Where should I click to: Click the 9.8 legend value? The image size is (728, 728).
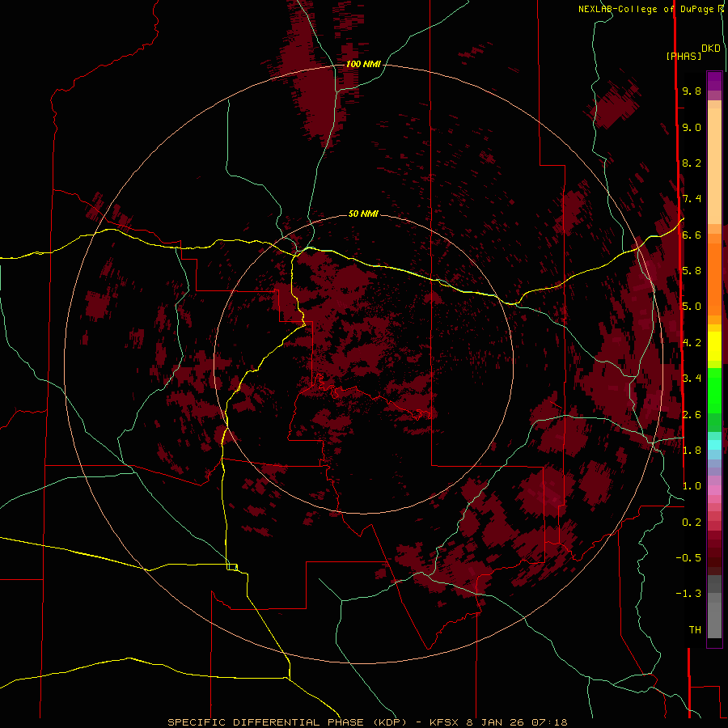692,91
